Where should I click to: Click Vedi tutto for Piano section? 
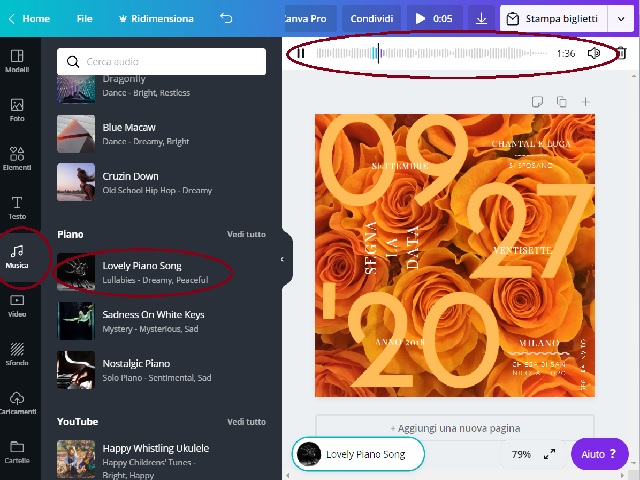pos(246,234)
